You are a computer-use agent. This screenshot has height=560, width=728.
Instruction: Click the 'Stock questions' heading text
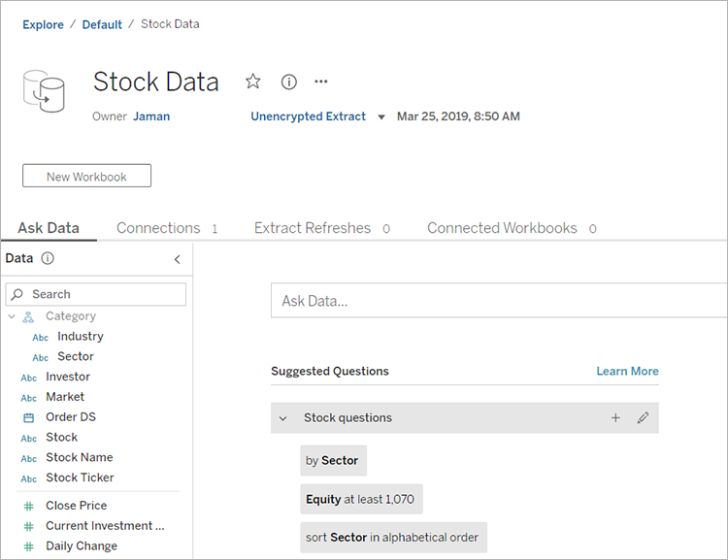[347, 418]
